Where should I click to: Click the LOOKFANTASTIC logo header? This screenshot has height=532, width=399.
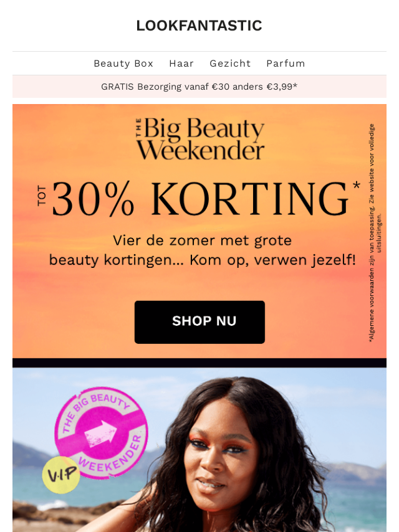point(199,26)
